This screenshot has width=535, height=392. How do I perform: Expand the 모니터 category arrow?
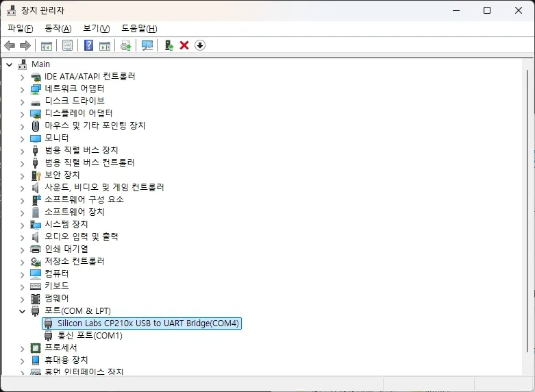[x=23, y=139]
